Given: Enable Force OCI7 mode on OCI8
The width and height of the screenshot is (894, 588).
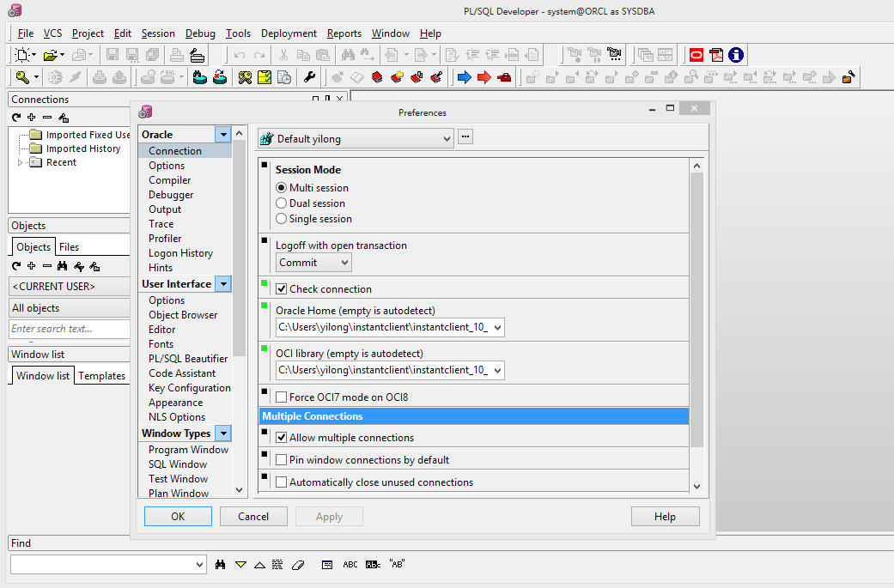Looking at the screenshot, I should click(x=282, y=397).
